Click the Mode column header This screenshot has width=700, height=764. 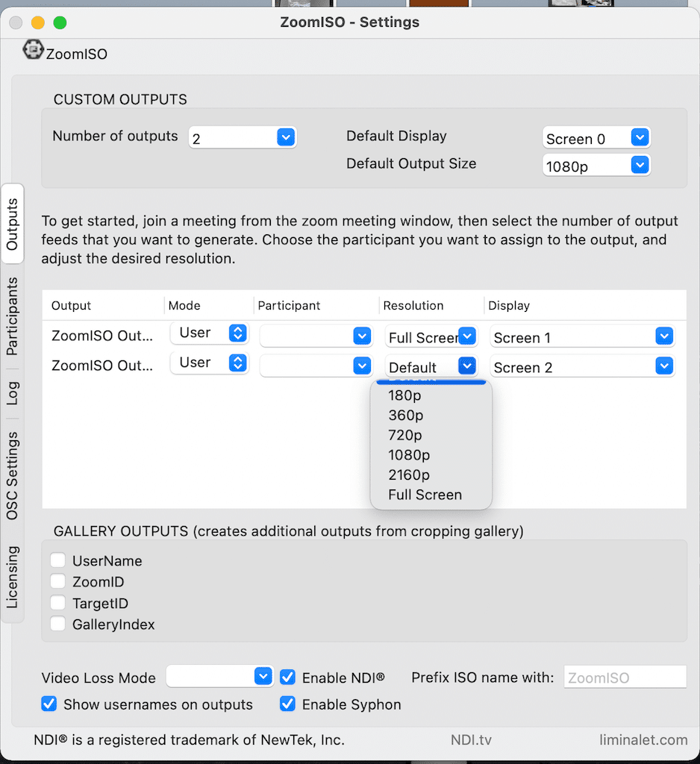click(x=184, y=305)
